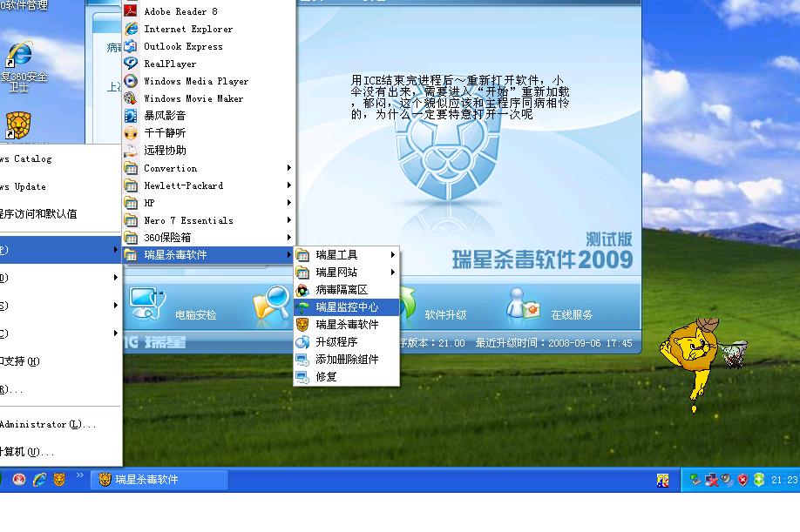
Task: Click safely remove hardware tray icon
Action: point(695,479)
